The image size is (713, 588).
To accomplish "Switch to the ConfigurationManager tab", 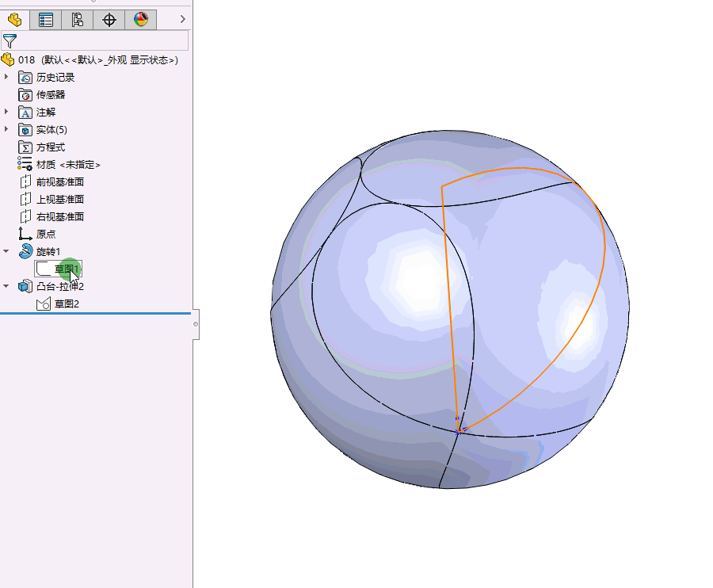I will click(x=77, y=19).
